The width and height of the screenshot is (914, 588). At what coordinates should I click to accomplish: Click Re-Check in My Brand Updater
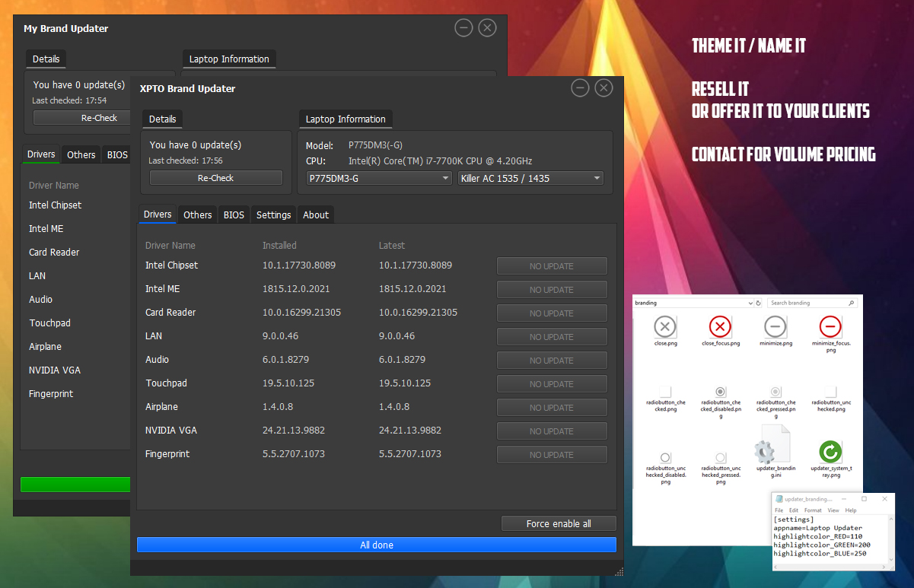(82, 118)
